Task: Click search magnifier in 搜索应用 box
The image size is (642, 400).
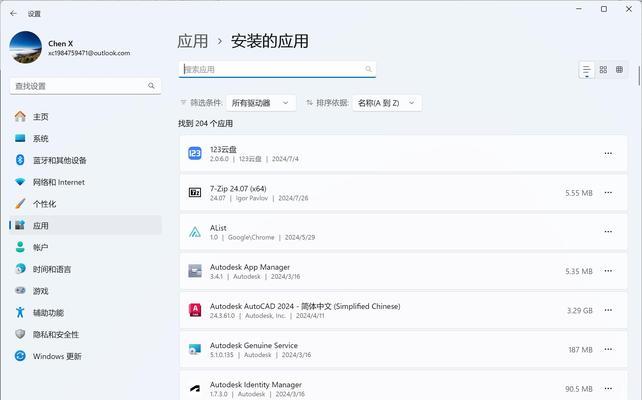Action: (x=368, y=69)
